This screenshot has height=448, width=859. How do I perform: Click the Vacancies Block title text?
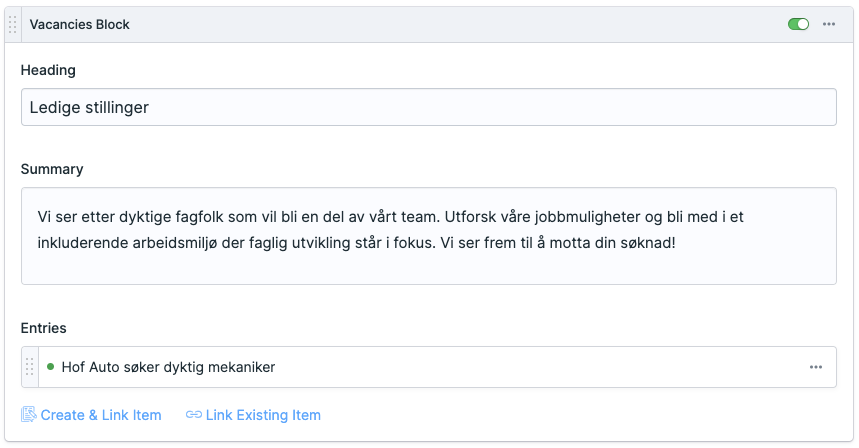[80, 24]
